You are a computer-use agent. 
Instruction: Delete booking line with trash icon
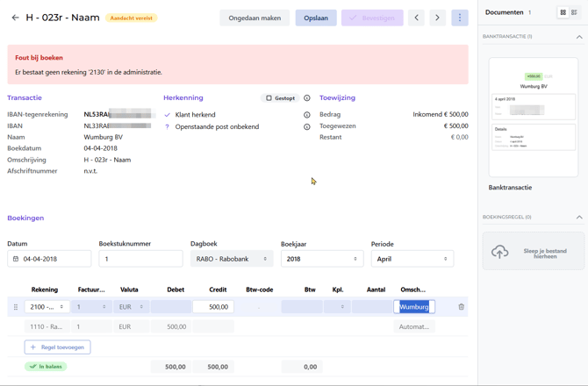pos(462,307)
